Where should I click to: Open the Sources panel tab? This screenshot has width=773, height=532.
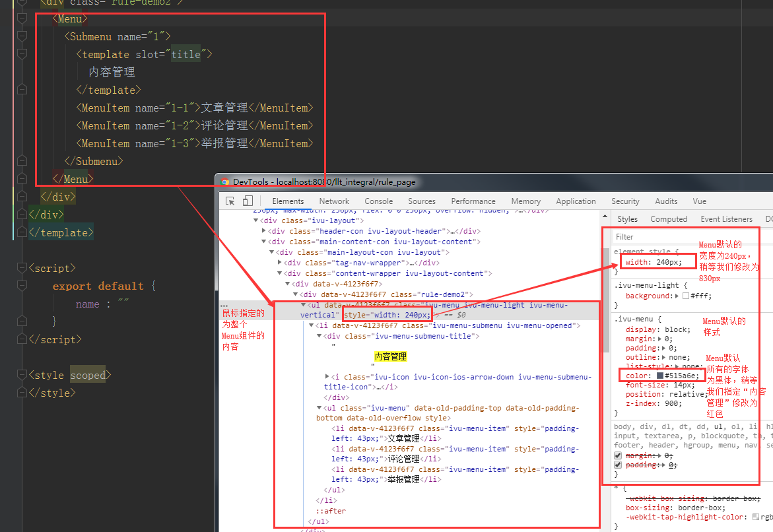(422, 201)
